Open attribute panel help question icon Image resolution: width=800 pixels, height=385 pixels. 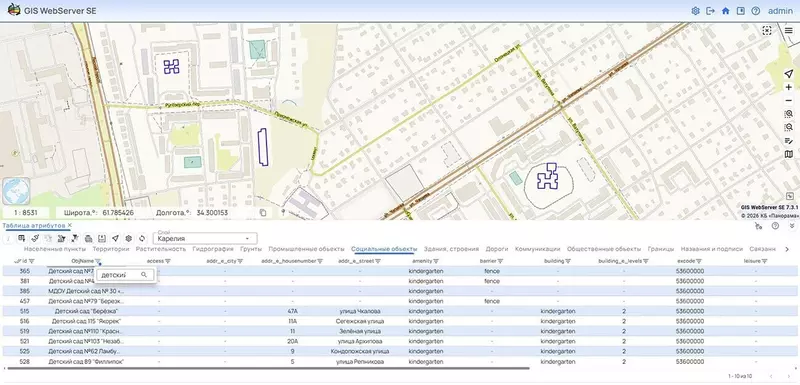pos(775,226)
